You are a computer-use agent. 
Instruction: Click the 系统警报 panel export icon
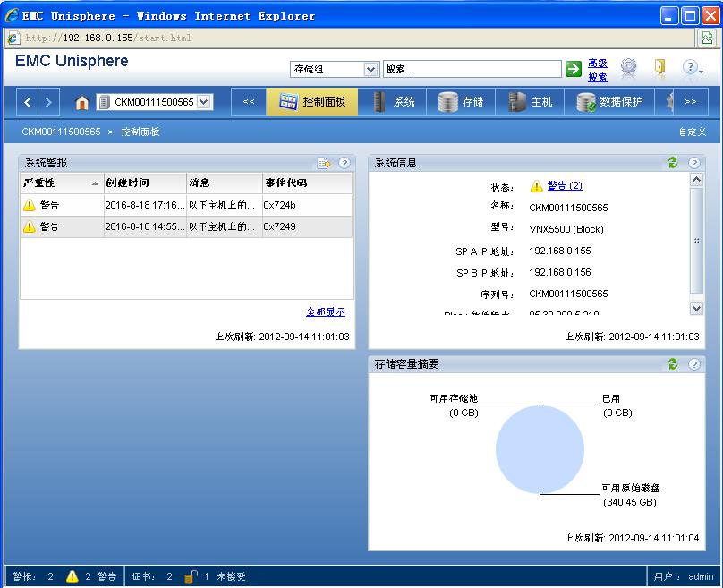pyautogui.click(x=324, y=163)
